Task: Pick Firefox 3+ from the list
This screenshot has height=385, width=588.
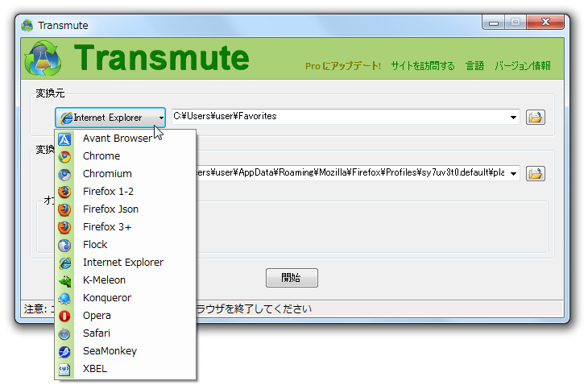Action: [x=125, y=227]
